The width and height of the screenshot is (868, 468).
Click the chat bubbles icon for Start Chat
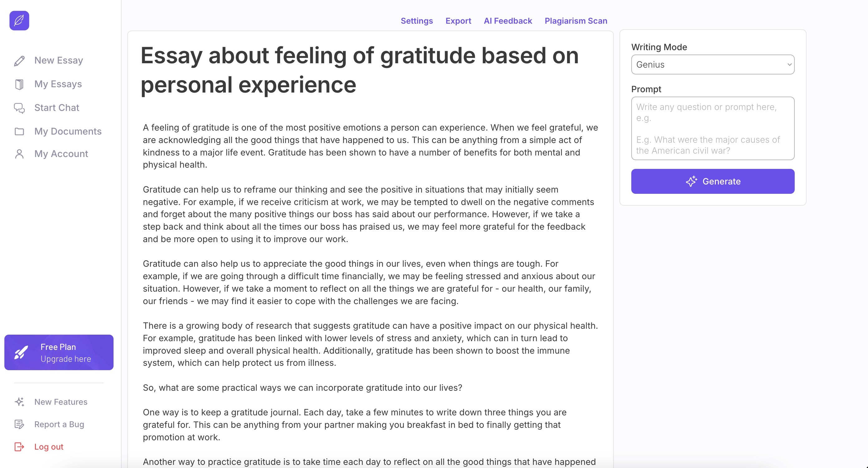coord(19,108)
